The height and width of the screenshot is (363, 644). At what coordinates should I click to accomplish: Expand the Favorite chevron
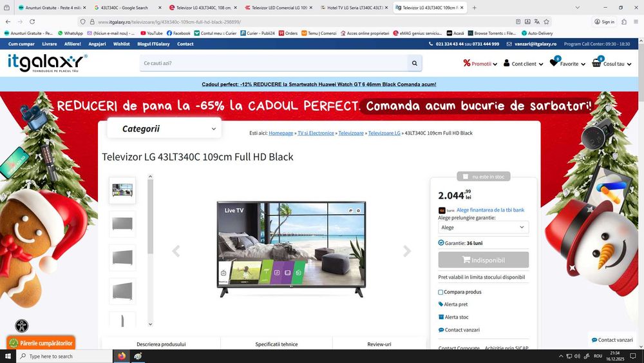click(x=583, y=64)
